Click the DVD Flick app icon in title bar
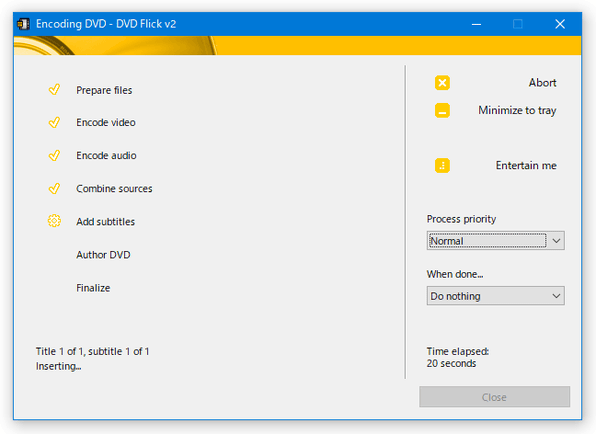 click(x=24, y=24)
